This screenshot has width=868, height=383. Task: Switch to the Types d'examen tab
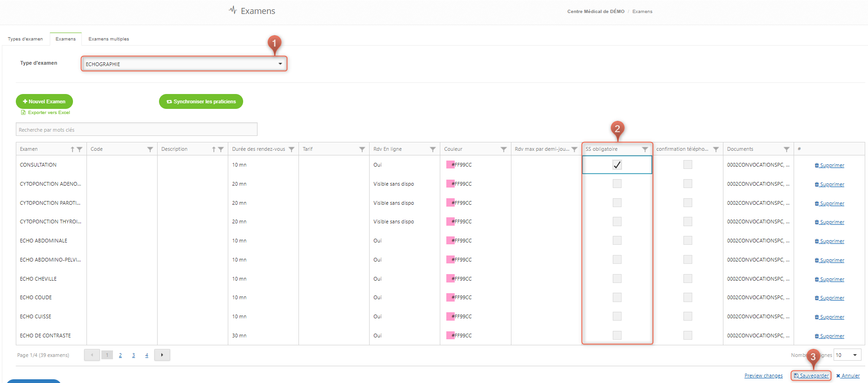click(25, 39)
